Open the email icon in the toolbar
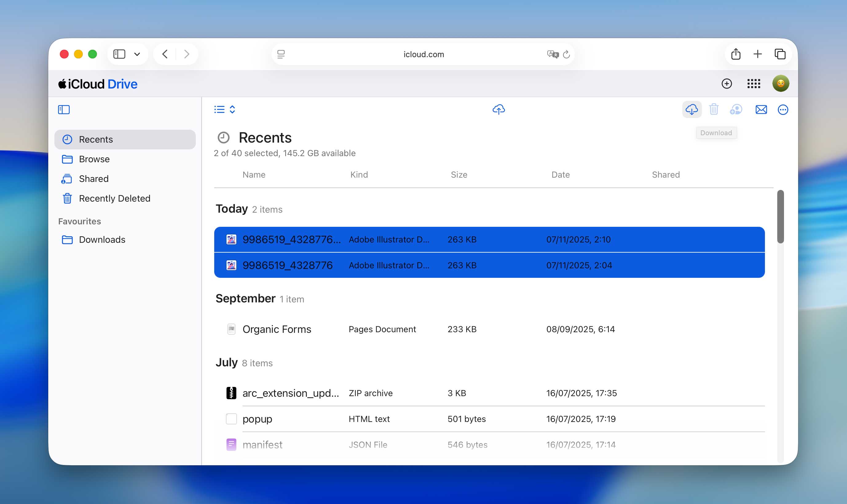The height and width of the screenshot is (504, 847). tap(761, 109)
